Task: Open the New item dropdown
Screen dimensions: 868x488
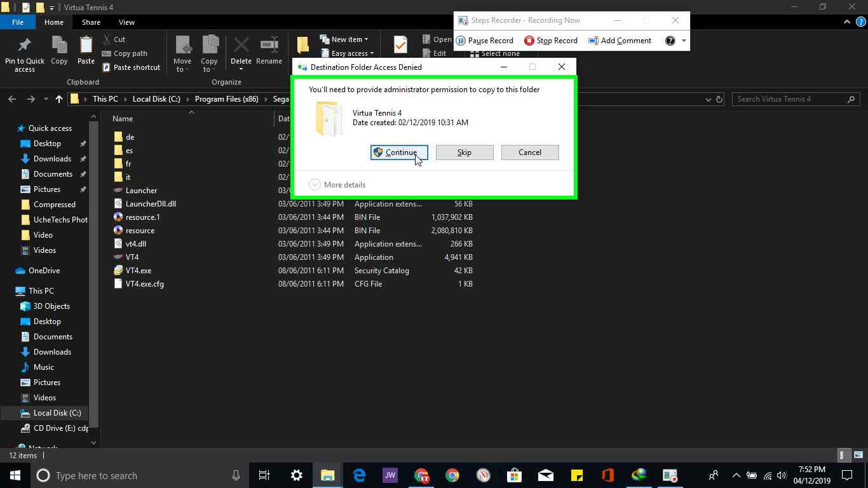Action: pyautogui.click(x=343, y=39)
